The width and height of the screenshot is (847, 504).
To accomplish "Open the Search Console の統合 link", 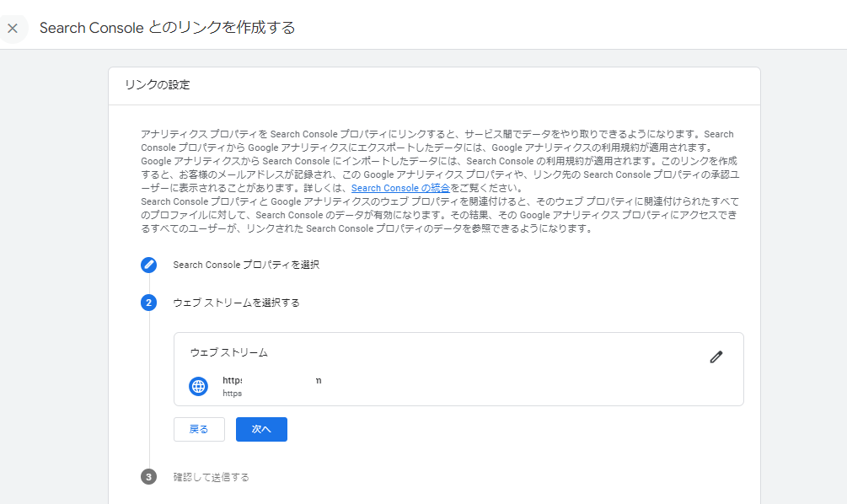I will [400, 188].
